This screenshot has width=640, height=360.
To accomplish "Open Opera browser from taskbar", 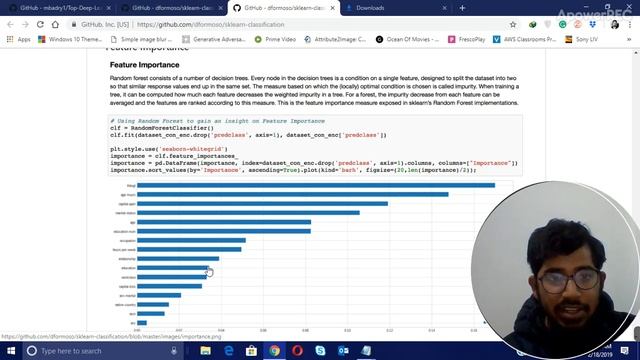I will [297, 351].
